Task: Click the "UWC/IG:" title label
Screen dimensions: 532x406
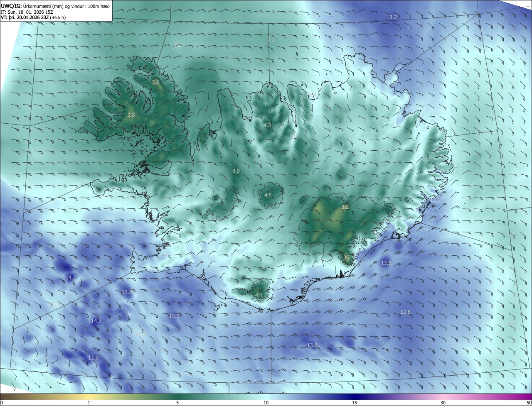Action: pos(11,5)
